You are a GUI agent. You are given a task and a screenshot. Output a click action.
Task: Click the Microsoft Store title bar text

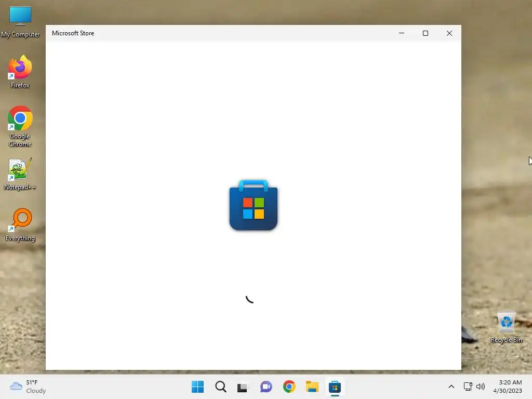click(x=73, y=33)
